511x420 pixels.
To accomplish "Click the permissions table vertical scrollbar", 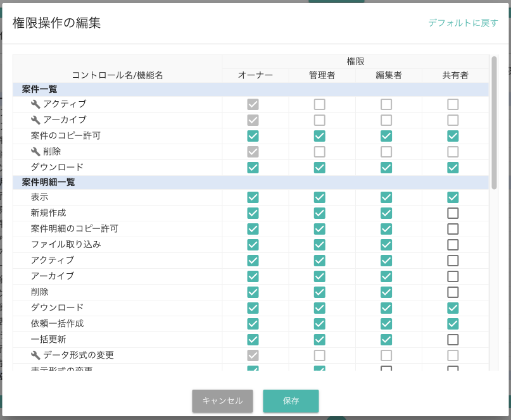I will (x=494, y=123).
